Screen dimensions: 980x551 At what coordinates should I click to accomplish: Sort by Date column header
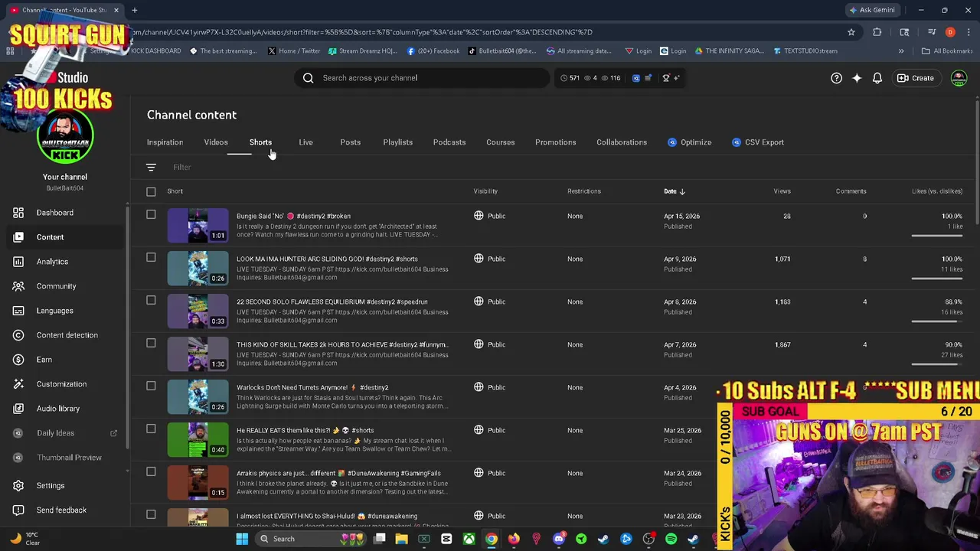click(675, 191)
